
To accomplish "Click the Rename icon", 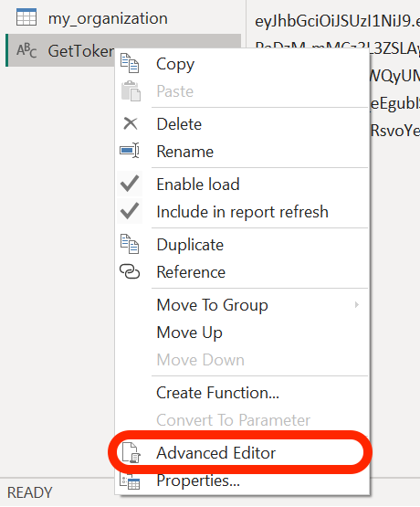I will (x=130, y=151).
